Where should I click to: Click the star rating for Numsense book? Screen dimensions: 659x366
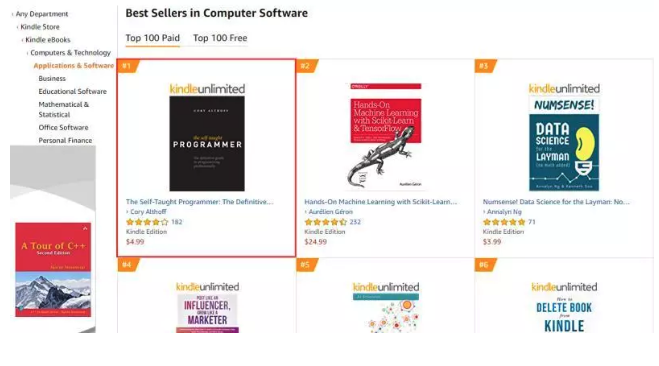(x=504, y=222)
